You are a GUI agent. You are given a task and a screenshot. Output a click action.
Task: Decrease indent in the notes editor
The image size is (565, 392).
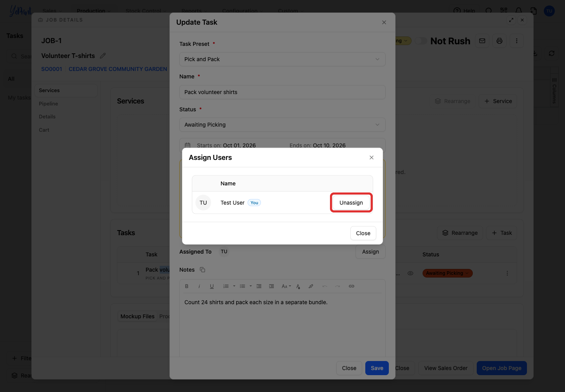259,286
